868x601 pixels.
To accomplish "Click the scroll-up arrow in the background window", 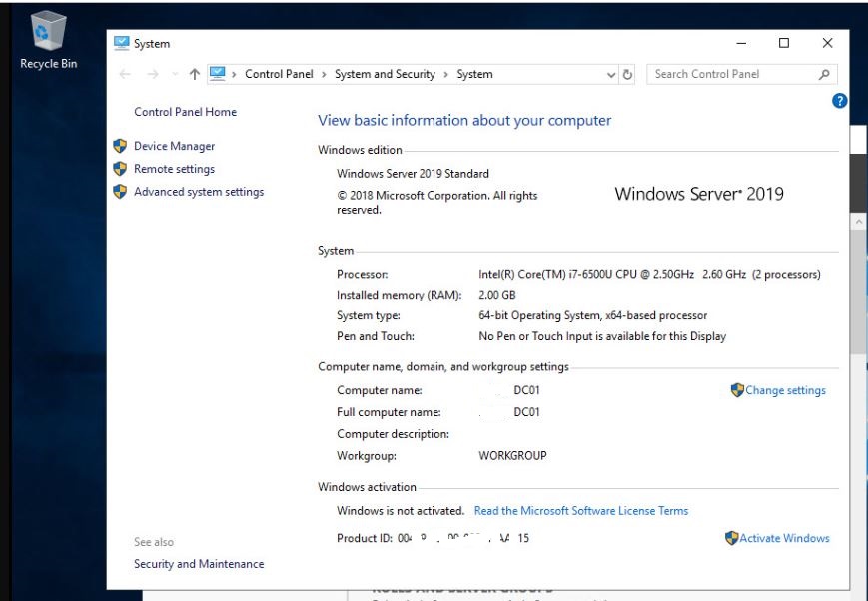I will coord(859,222).
